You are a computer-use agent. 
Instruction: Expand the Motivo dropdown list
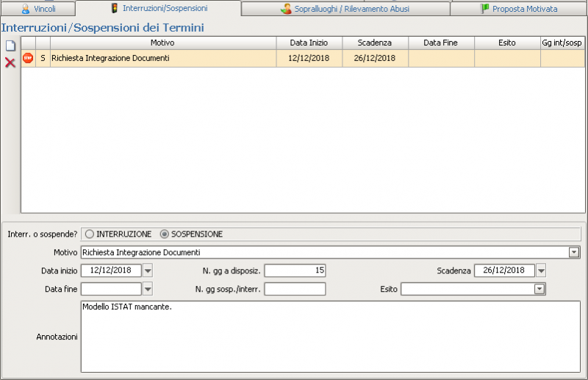click(574, 252)
